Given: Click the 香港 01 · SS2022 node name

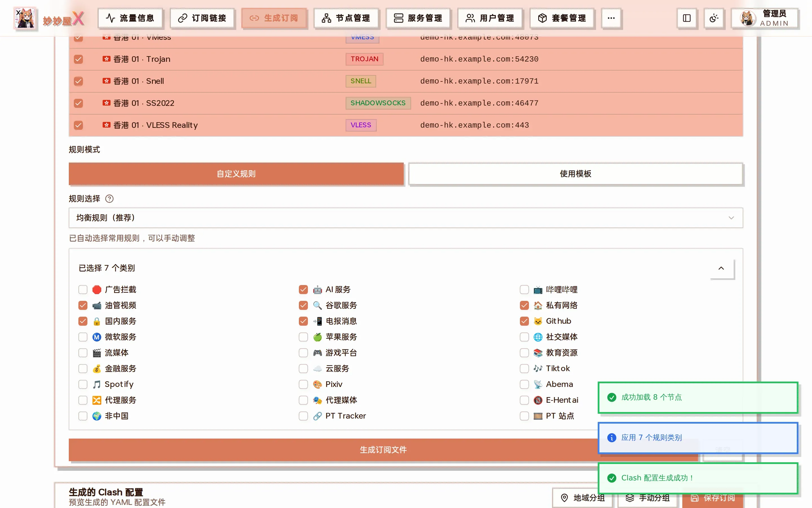Looking at the screenshot, I should (144, 103).
